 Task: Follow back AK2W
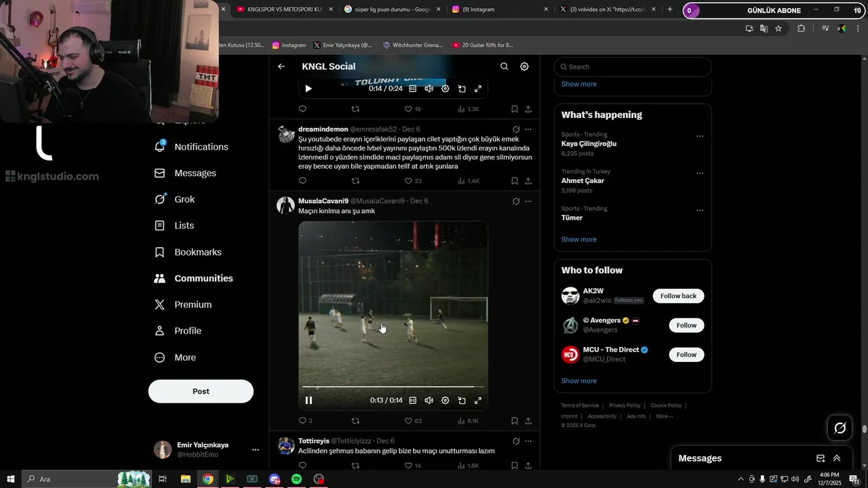coord(678,296)
